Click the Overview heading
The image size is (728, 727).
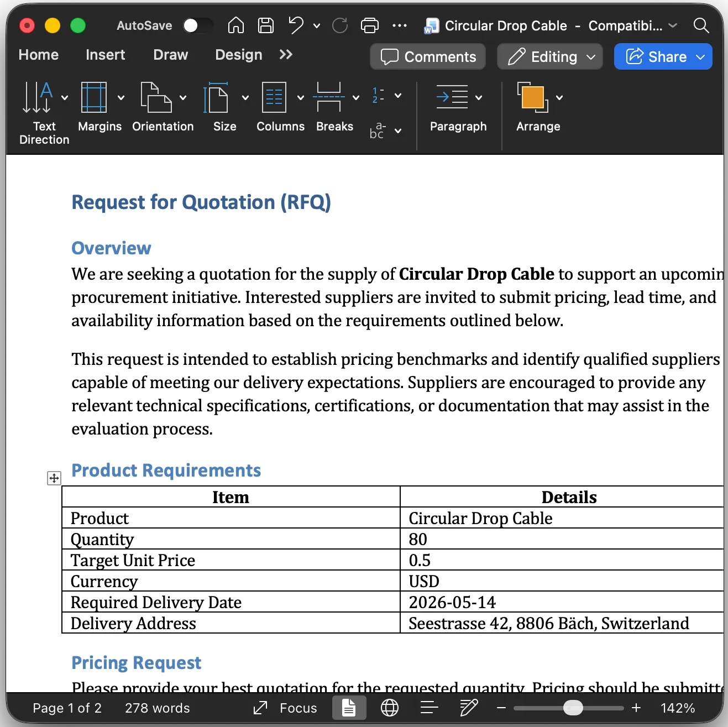click(x=111, y=248)
